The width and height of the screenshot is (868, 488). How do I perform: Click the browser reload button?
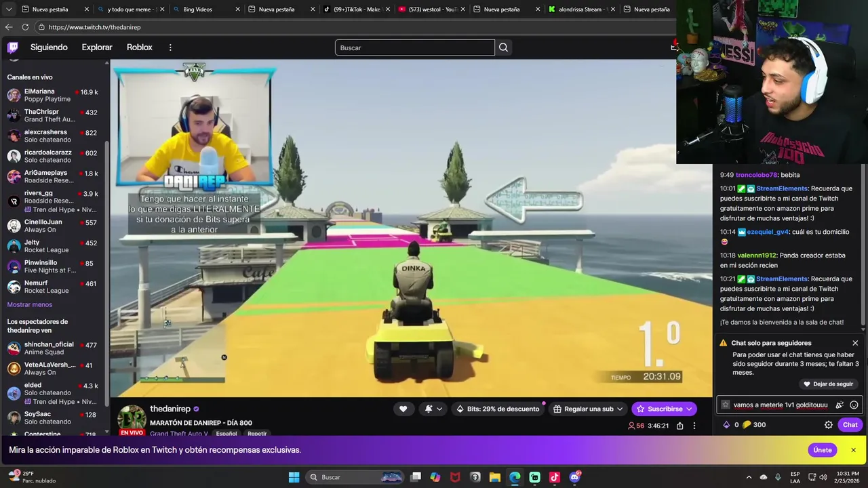(x=25, y=27)
